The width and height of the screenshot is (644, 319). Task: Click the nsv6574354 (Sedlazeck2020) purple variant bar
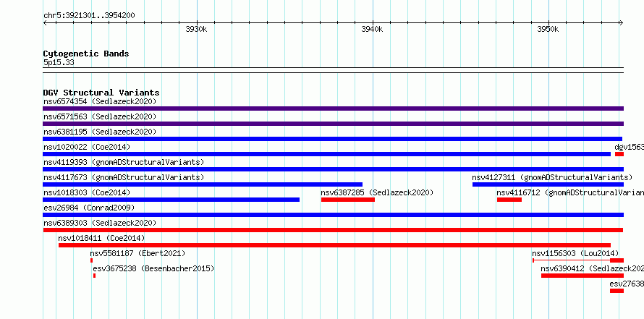coord(333,109)
